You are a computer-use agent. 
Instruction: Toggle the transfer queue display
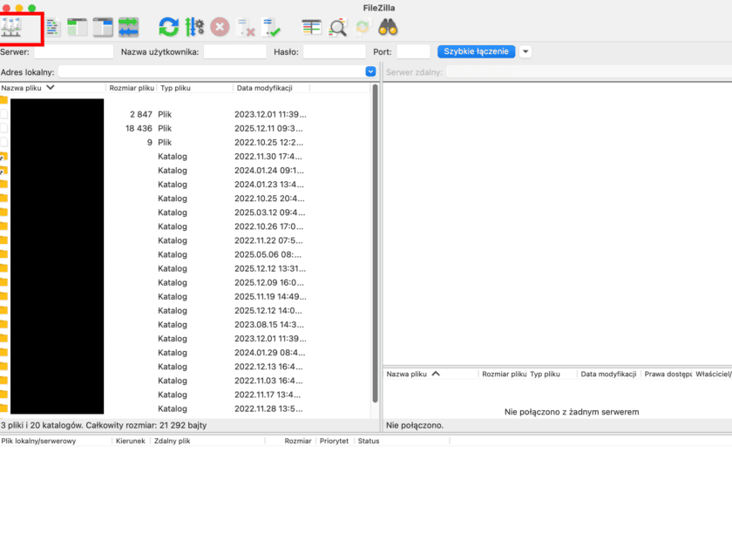pos(129,28)
